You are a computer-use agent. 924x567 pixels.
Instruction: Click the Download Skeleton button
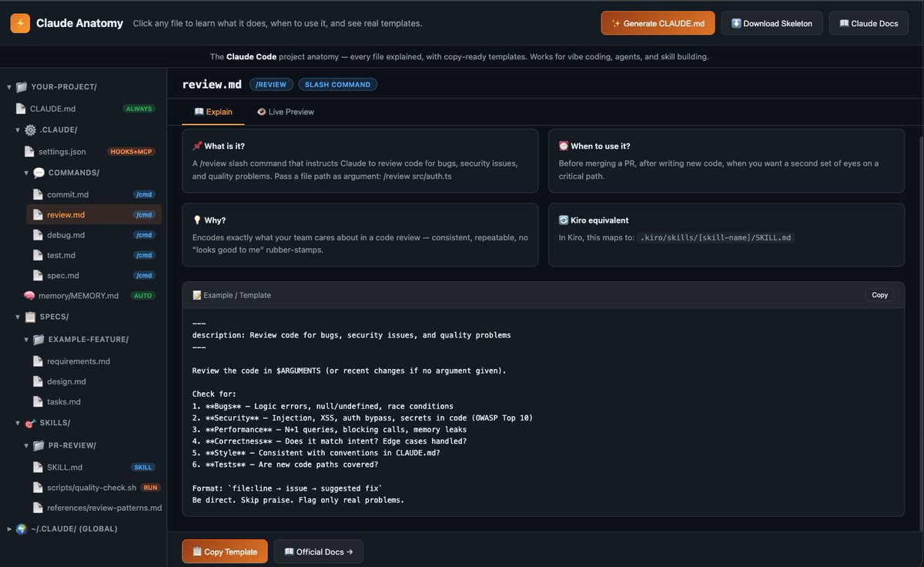pos(772,23)
